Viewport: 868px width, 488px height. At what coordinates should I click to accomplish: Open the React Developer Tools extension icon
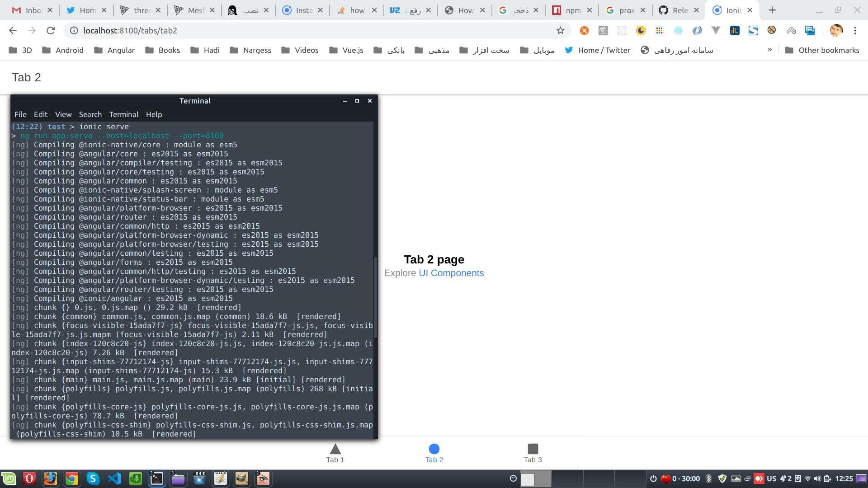(678, 30)
